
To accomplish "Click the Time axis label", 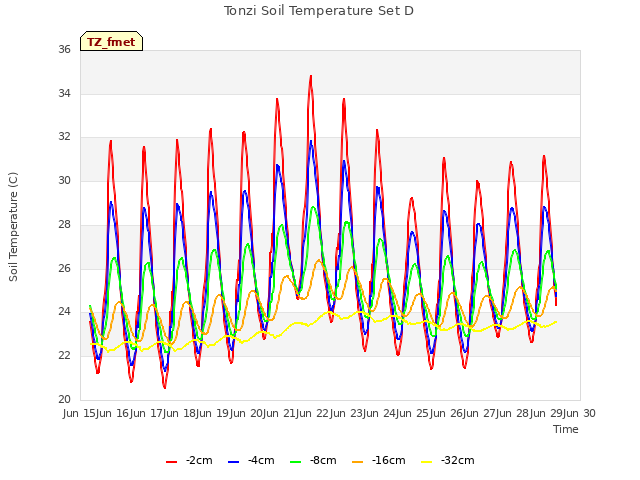I will pos(566,429).
